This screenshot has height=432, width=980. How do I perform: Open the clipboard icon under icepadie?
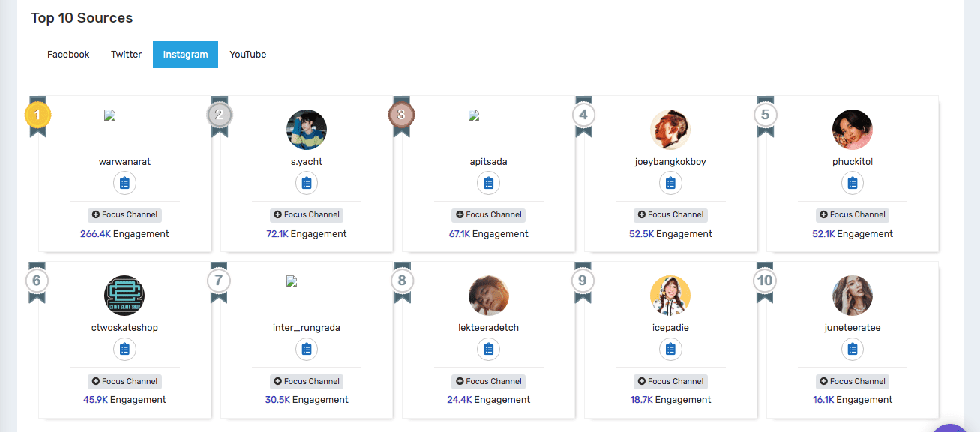pos(670,349)
